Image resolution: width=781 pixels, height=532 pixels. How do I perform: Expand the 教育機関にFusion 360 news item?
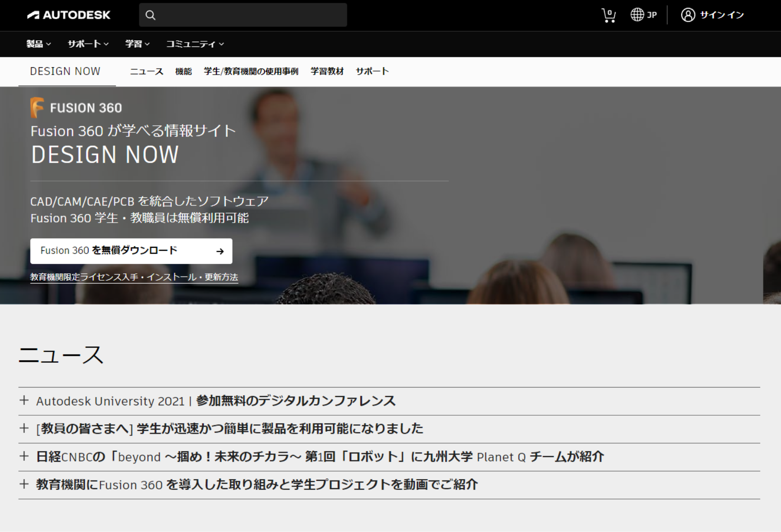(24, 484)
